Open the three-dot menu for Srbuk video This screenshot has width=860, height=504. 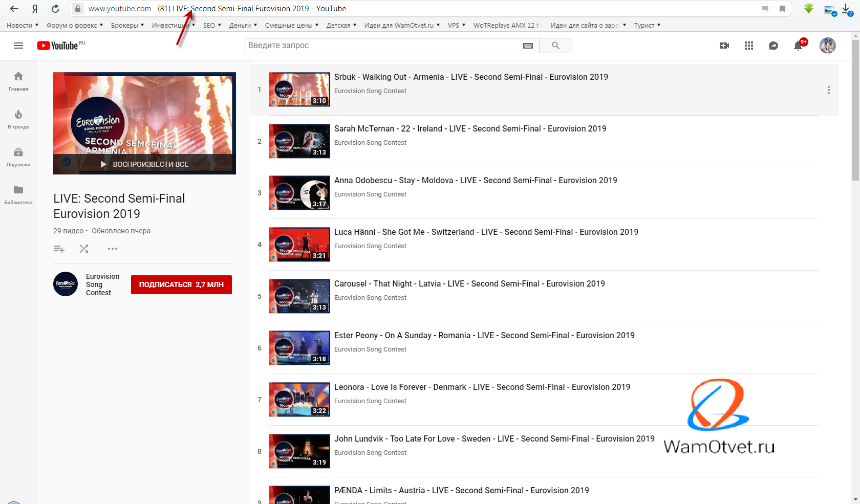click(828, 90)
